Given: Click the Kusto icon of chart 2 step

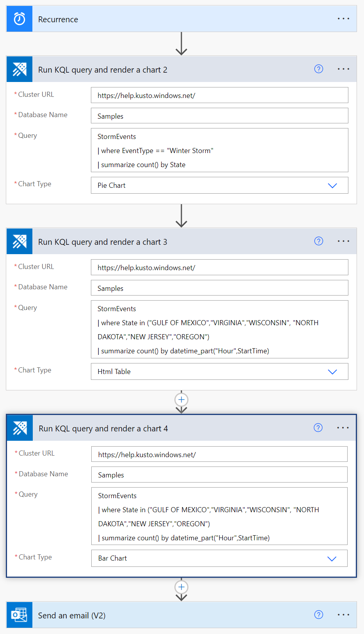Looking at the screenshot, I should click(20, 69).
